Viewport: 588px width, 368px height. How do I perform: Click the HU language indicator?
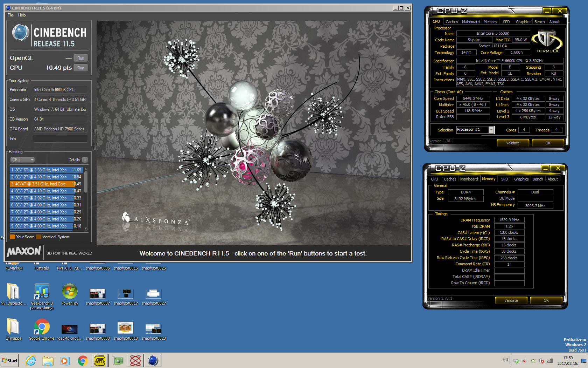[505, 360]
